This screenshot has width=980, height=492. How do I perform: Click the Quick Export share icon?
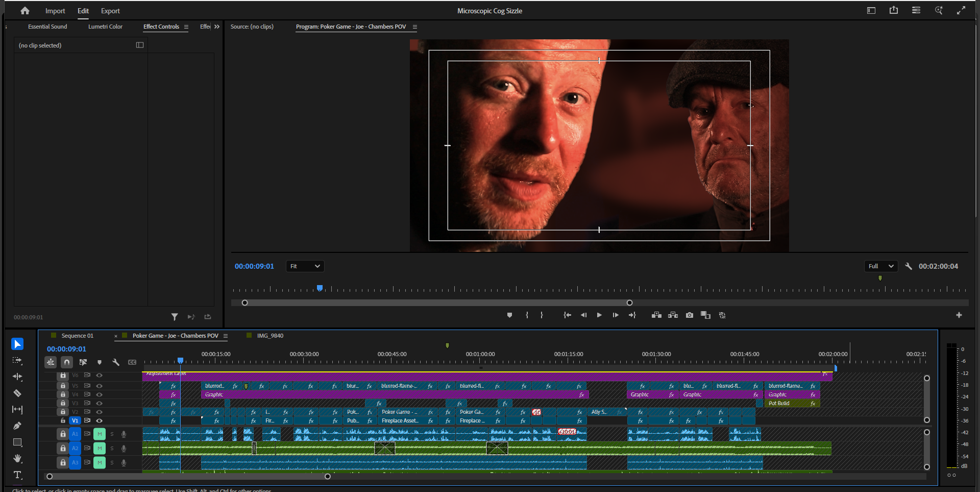(894, 10)
